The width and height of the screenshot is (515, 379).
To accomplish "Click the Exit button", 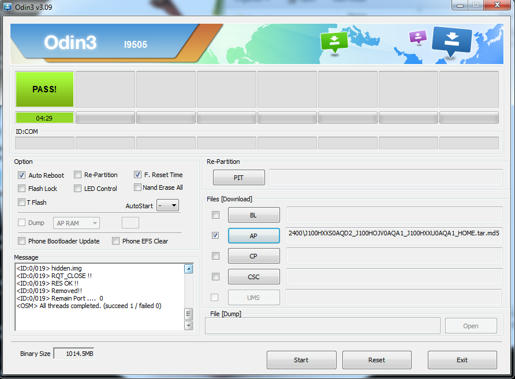I will point(462,360).
